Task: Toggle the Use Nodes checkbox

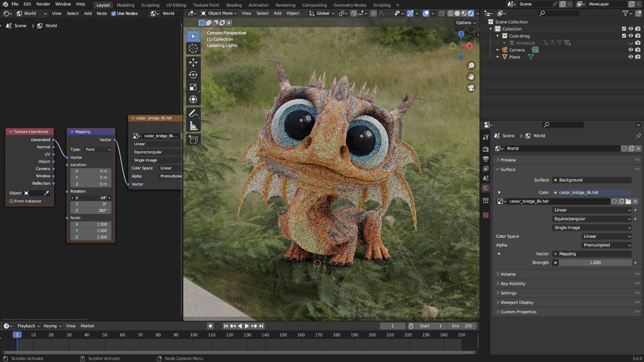Action: pyautogui.click(x=113, y=14)
